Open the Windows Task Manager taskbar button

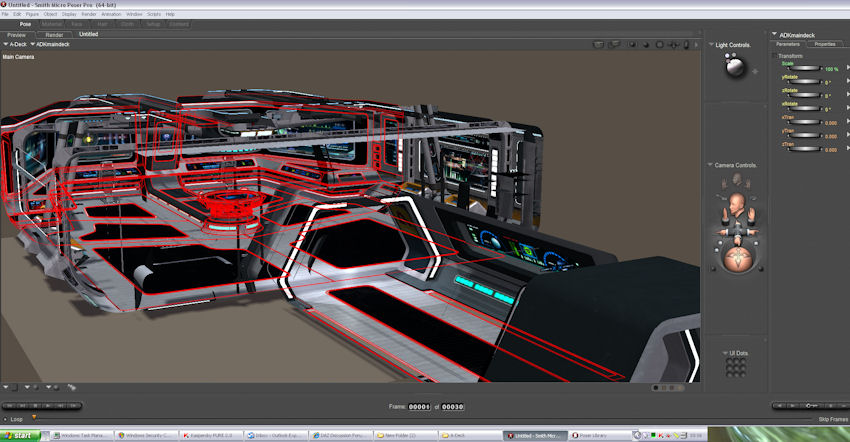pyautogui.click(x=83, y=436)
